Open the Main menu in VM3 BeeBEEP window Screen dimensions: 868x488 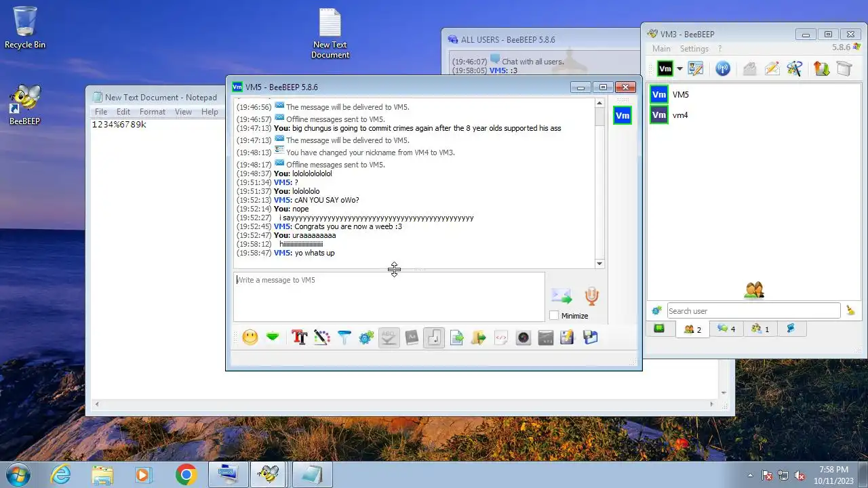[661, 49]
